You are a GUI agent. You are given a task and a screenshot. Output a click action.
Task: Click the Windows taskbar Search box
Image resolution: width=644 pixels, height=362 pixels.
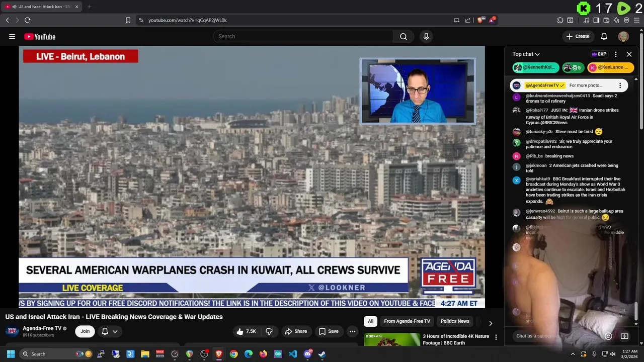(57, 354)
